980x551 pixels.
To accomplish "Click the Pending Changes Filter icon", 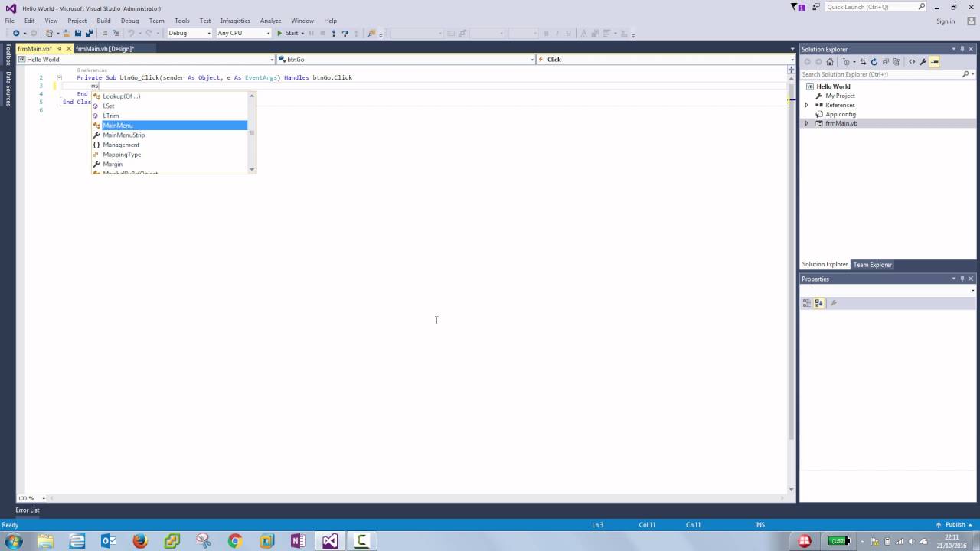I will tap(847, 62).
